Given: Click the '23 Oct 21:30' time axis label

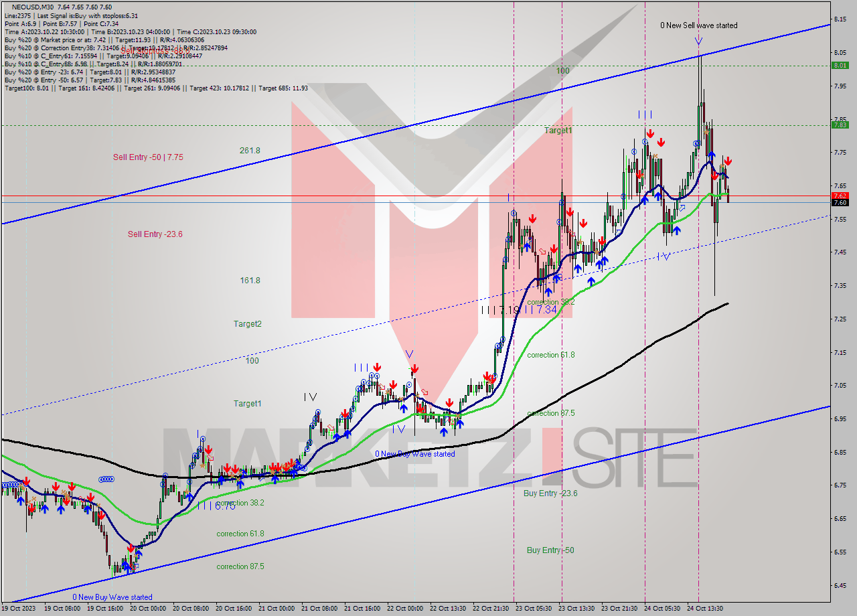Looking at the screenshot, I should (x=619, y=609).
